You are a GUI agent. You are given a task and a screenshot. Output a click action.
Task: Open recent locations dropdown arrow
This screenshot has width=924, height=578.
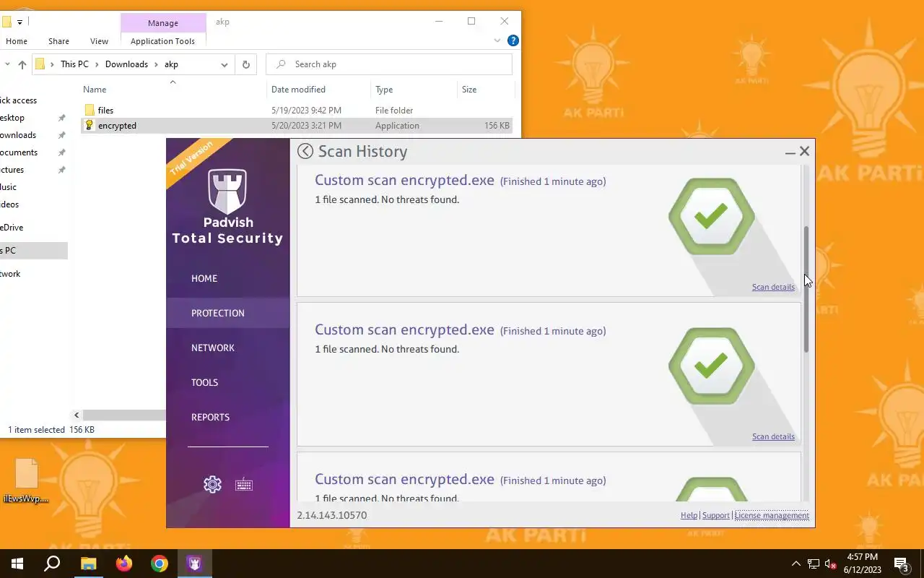pos(6,64)
